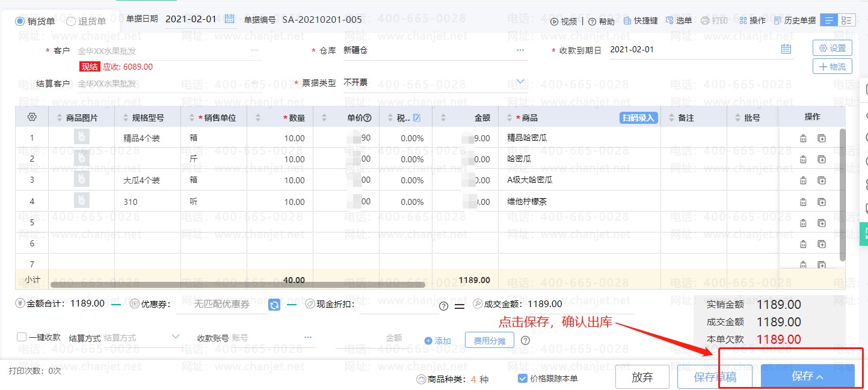Click the 保存 save button
Viewport: 868px width, 390px height.
click(808, 376)
